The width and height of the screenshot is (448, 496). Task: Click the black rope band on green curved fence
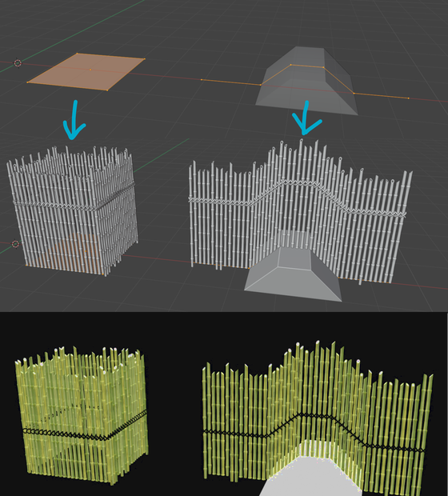pos(314,434)
